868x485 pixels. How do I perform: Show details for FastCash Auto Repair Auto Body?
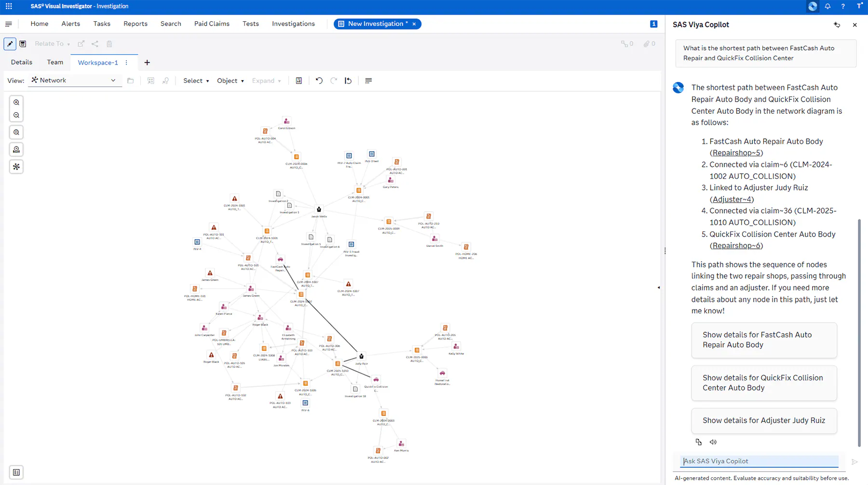point(764,340)
